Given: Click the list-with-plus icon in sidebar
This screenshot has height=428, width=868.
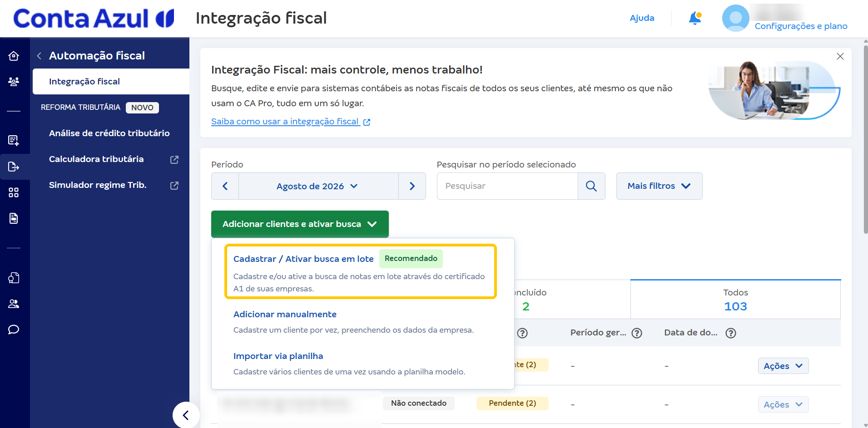Looking at the screenshot, I should coord(14,140).
